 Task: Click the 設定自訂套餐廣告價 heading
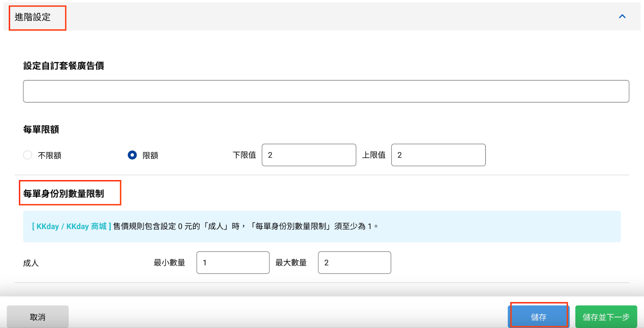64,66
